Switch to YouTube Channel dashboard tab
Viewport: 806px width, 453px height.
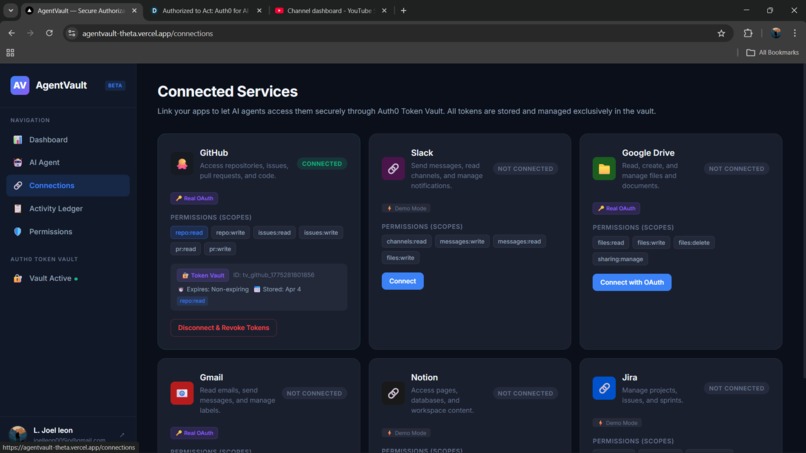click(x=331, y=10)
